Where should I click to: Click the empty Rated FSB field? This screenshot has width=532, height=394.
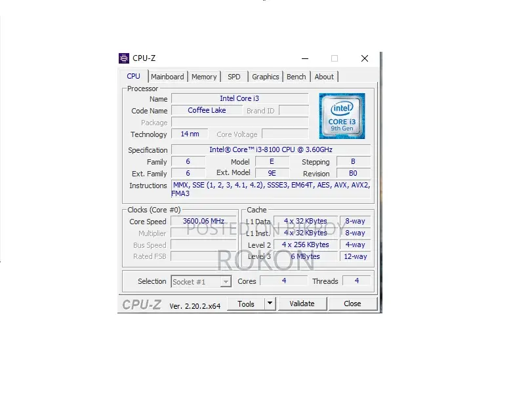click(203, 256)
